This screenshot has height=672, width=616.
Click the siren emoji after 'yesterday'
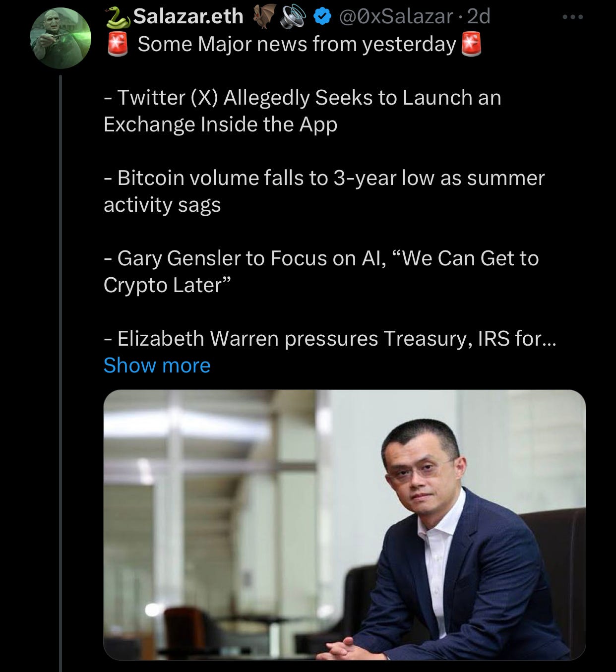point(471,44)
